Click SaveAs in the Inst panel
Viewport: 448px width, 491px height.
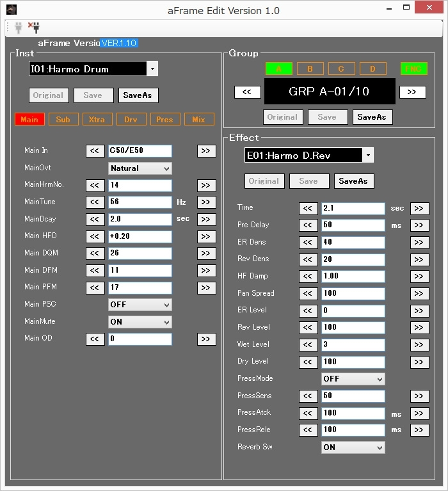coord(138,95)
